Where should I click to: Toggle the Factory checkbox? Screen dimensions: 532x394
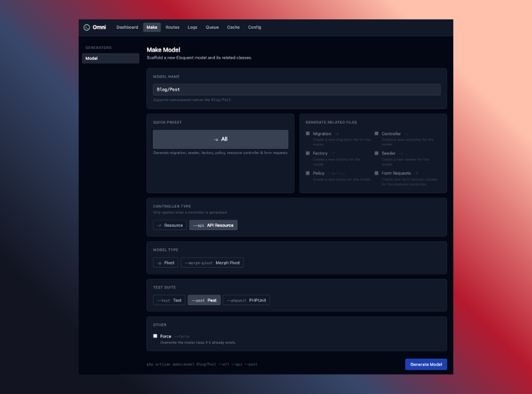coord(308,153)
